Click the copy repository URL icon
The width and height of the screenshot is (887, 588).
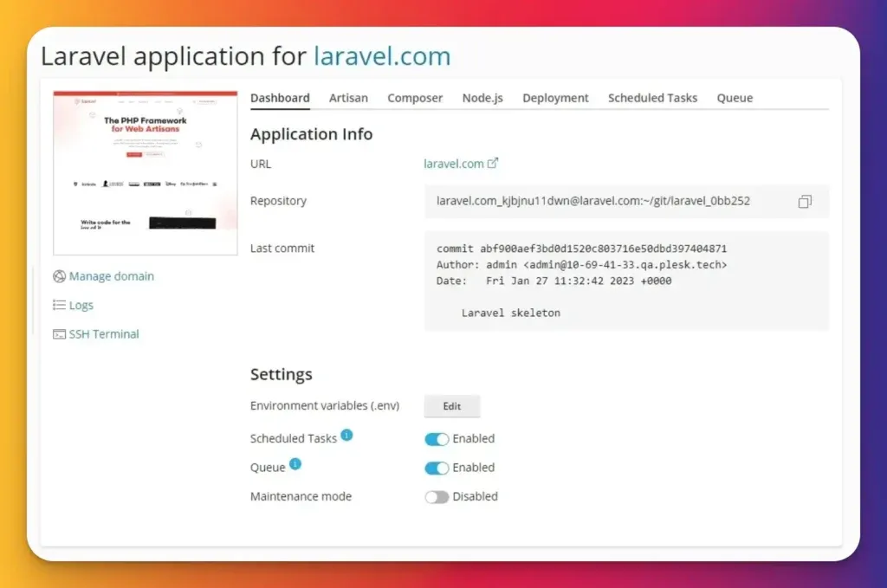[805, 202]
